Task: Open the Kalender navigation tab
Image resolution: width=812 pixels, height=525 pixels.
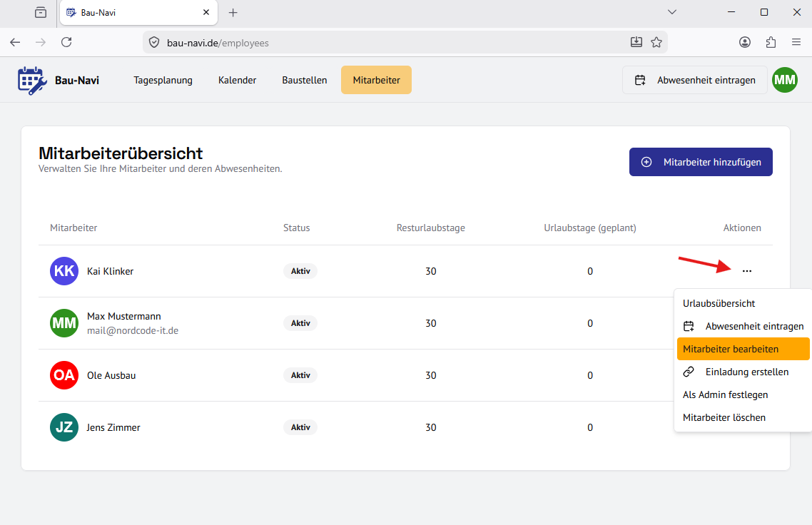Action: click(x=237, y=81)
